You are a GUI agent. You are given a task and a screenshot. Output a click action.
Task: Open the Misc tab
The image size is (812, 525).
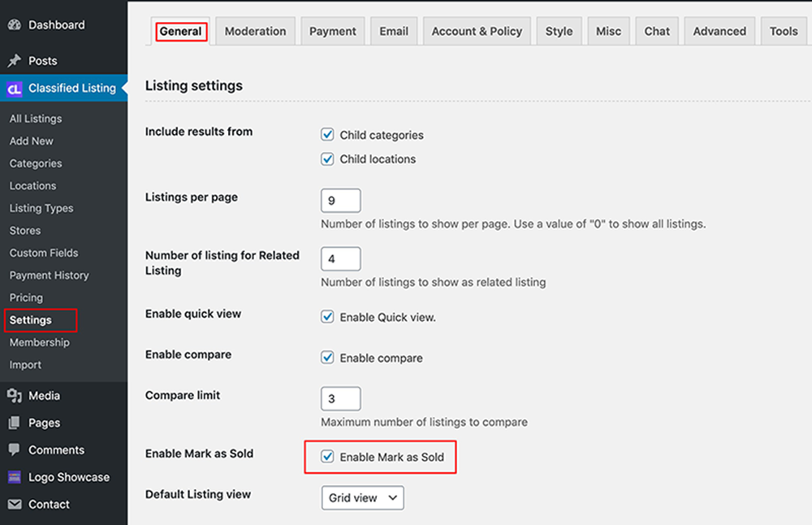(x=608, y=31)
